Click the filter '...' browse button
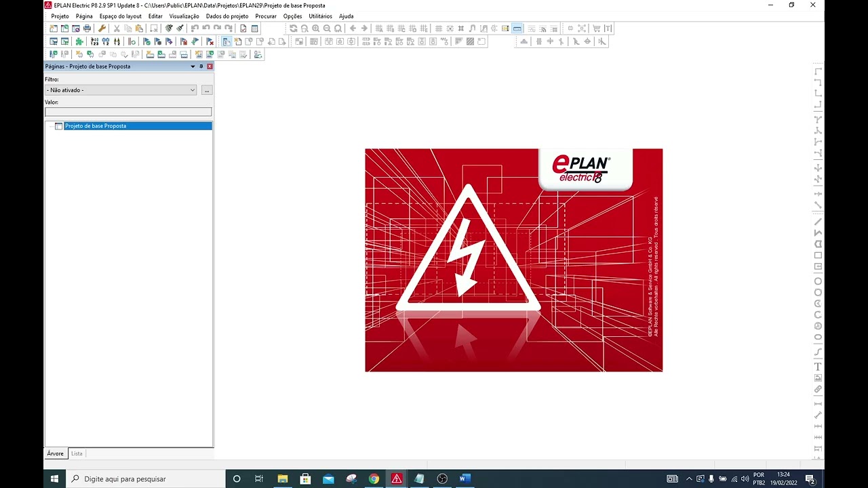This screenshot has width=868, height=488. (x=207, y=89)
